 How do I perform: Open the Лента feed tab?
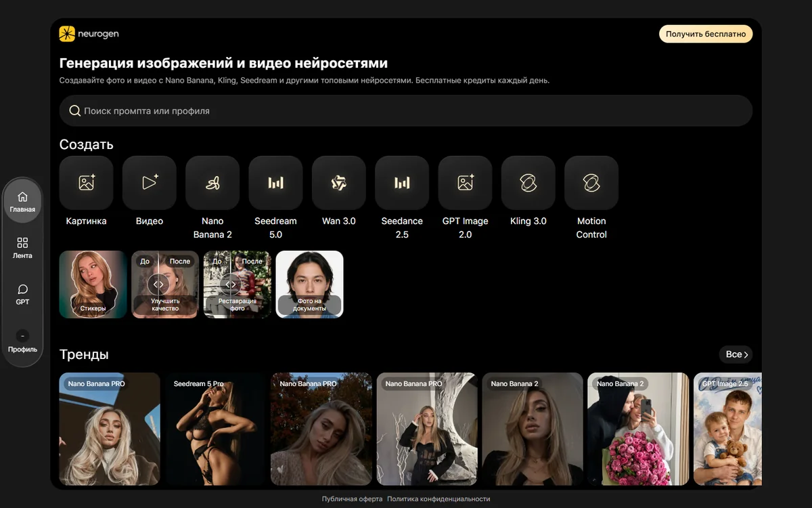(x=22, y=248)
